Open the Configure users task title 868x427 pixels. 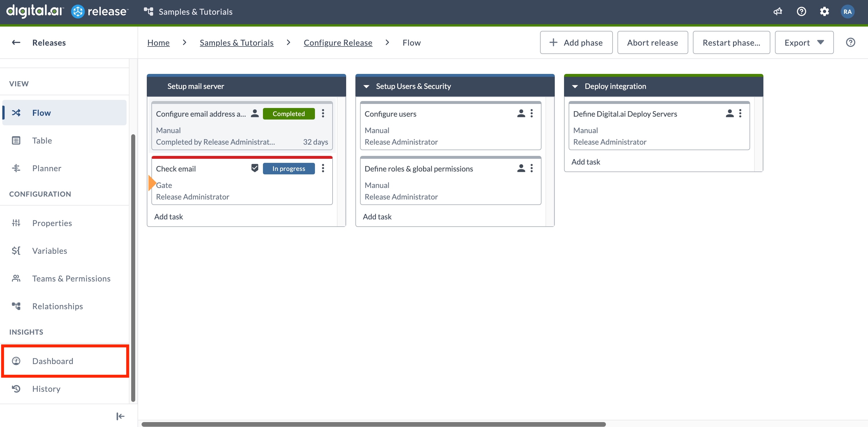point(390,113)
